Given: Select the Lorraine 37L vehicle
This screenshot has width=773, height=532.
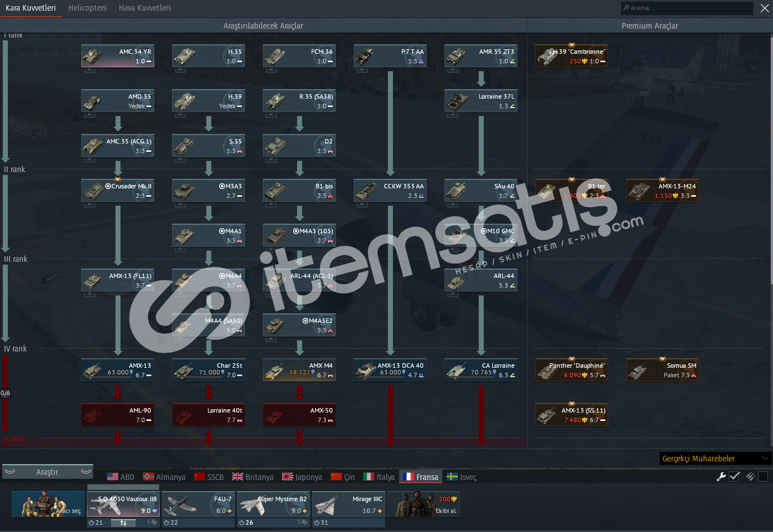Looking at the screenshot, I should coord(481,101).
